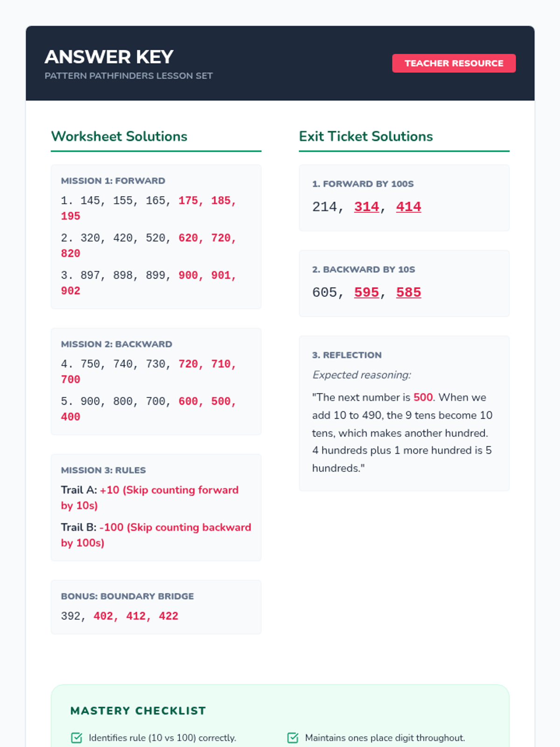
Task: Select the Worksheet Solutions heading
Action: tap(119, 136)
